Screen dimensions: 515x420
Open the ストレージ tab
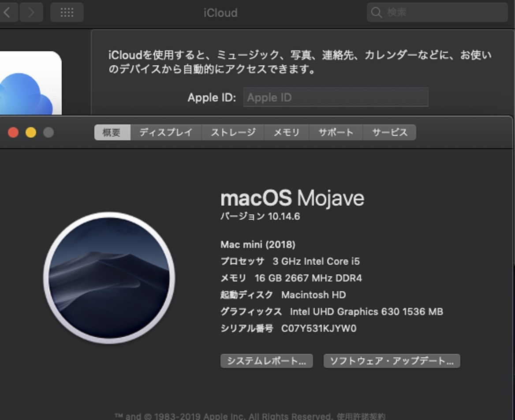[233, 132]
